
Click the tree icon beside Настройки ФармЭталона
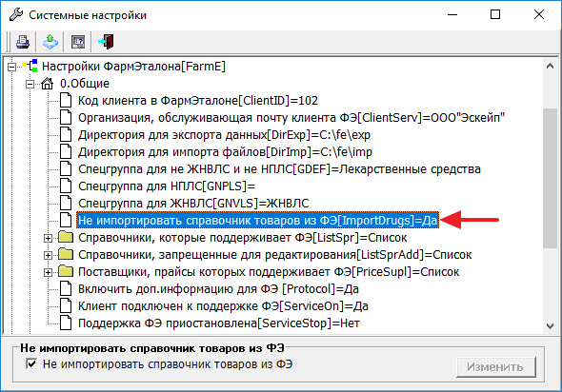[x=30, y=67]
